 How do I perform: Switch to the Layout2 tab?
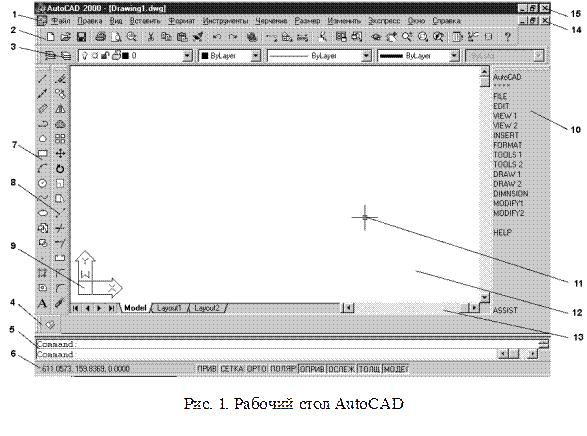click(x=207, y=308)
